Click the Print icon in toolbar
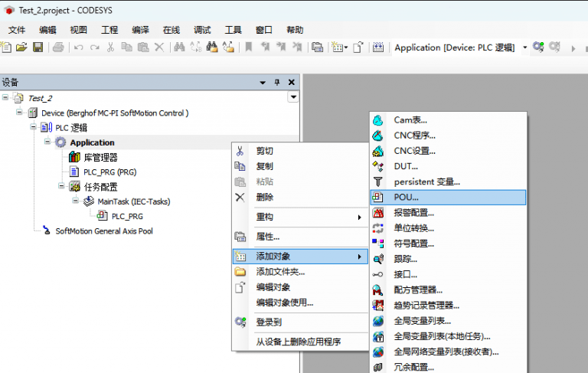This screenshot has width=588, height=373. (x=58, y=47)
